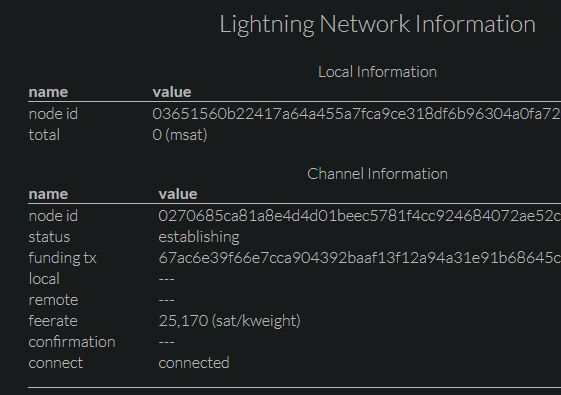Viewport: 561px width, 395px height.
Task: Click the Lightning Network Information heading
Action: point(377,24)
